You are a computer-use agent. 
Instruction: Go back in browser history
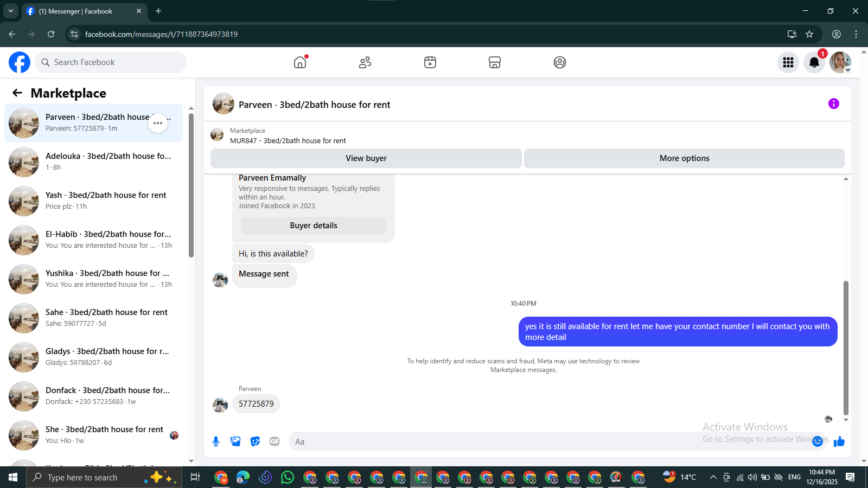(x=12, y=34)
